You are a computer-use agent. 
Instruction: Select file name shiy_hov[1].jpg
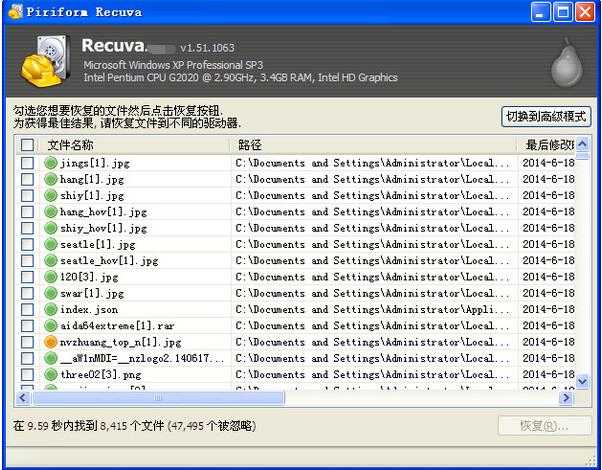pyautogui.click(x=103, y=228)
